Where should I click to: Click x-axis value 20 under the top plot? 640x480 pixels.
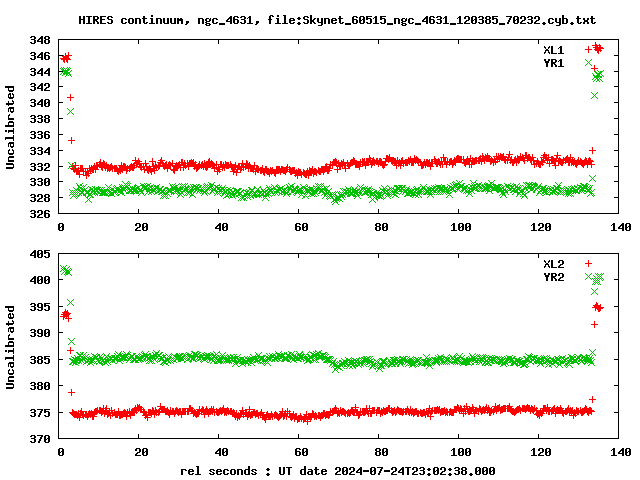pos(141,227)
